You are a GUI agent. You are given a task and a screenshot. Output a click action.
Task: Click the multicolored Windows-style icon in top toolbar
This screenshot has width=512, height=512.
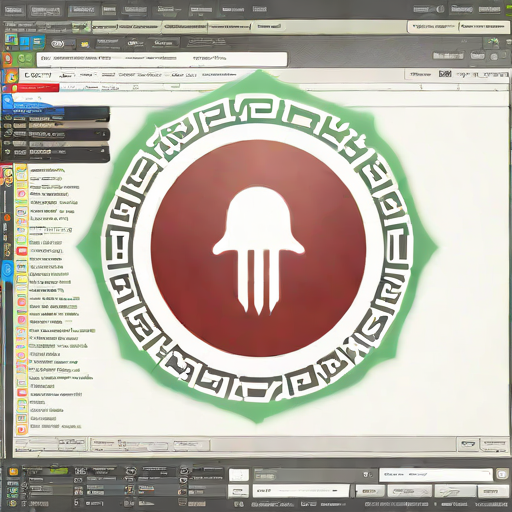pyautogui.click(x=11, y=40)
